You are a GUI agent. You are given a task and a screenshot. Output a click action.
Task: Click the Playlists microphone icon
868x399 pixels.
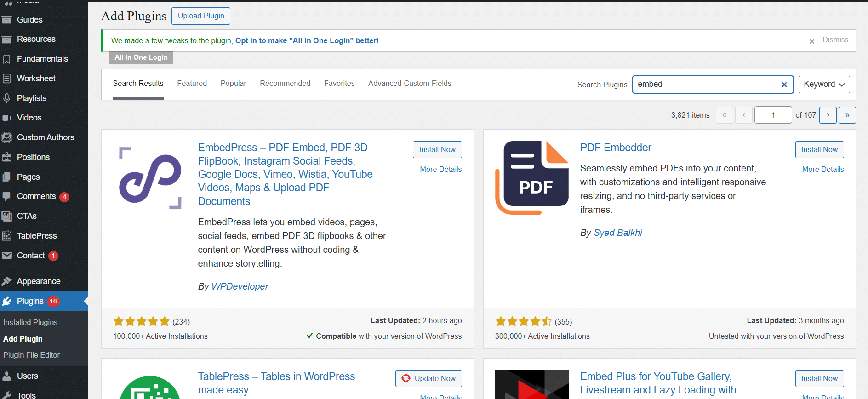pos(7,98)
